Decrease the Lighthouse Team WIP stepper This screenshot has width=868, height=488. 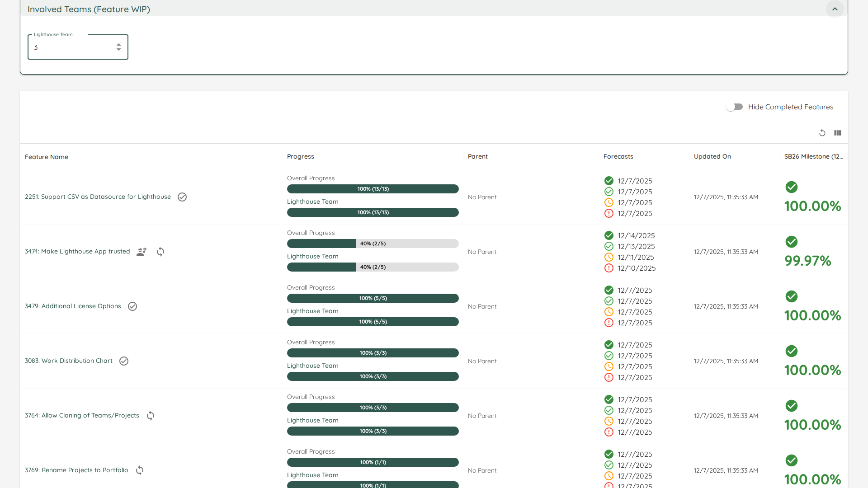coord(118,50)
